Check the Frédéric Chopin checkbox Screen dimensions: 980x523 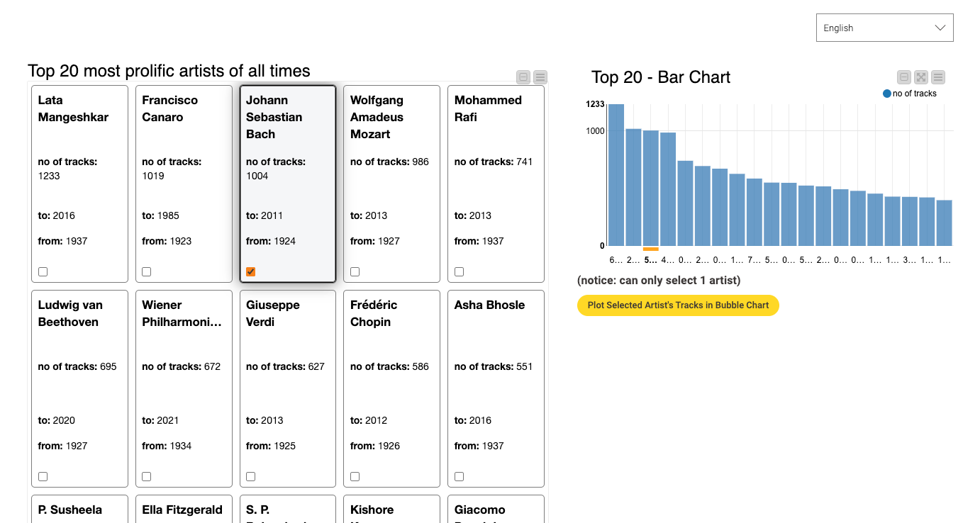(x=355, y=476)
